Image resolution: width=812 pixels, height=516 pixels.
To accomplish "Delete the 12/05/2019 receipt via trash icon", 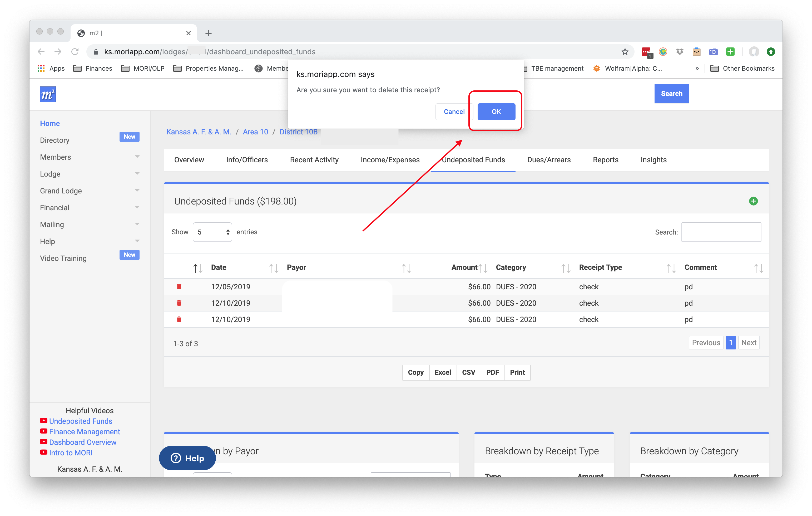I will pyautogui.click(x=179, y=286).
